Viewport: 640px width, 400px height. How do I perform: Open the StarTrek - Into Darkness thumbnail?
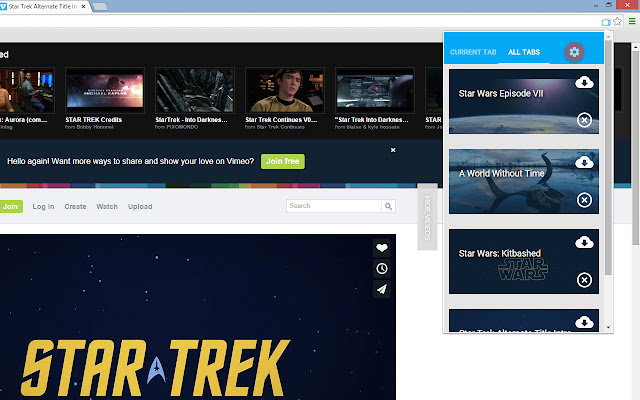pyautogui.click(x=195, y=90)
